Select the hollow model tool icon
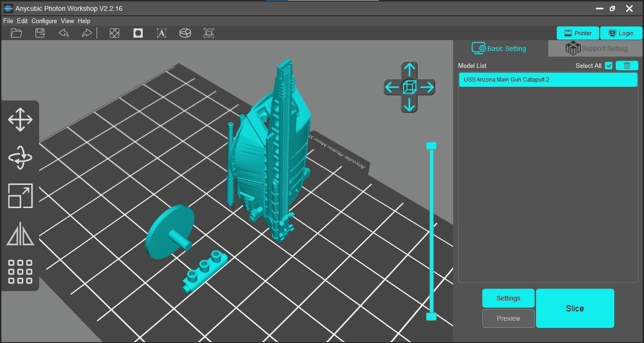The height and width of the screenshot is (343, 644). 115,33
